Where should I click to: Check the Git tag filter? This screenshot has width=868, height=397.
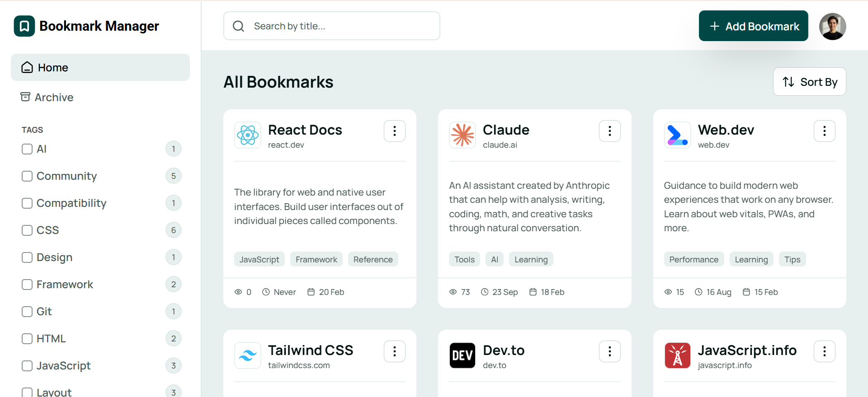27,312
